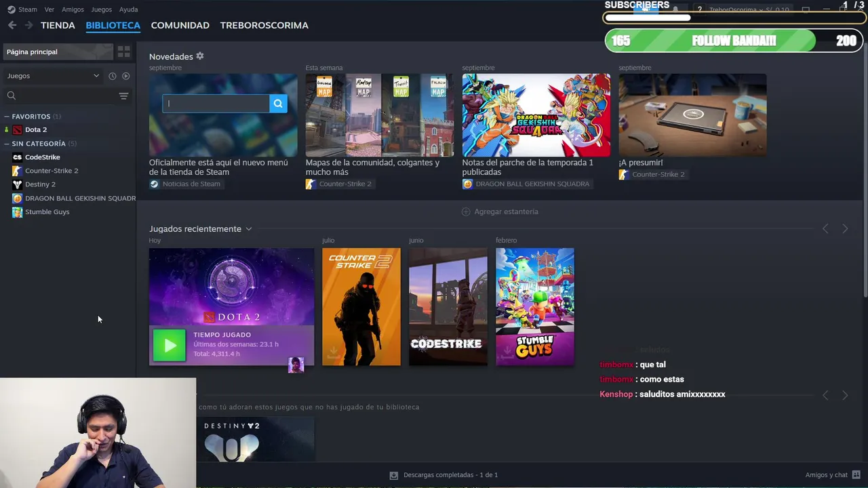This screenshot has width=868, height=488.
Task: Open the CodeStrike game cover
Action: [x=448, y=307]
